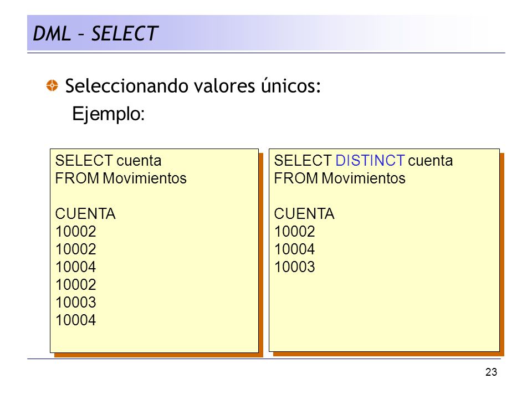Image resolution: width=532 pixels, height=399 pixels.
Task: Click FROM Movimientos in right box
Action: (x=340, y=178)
